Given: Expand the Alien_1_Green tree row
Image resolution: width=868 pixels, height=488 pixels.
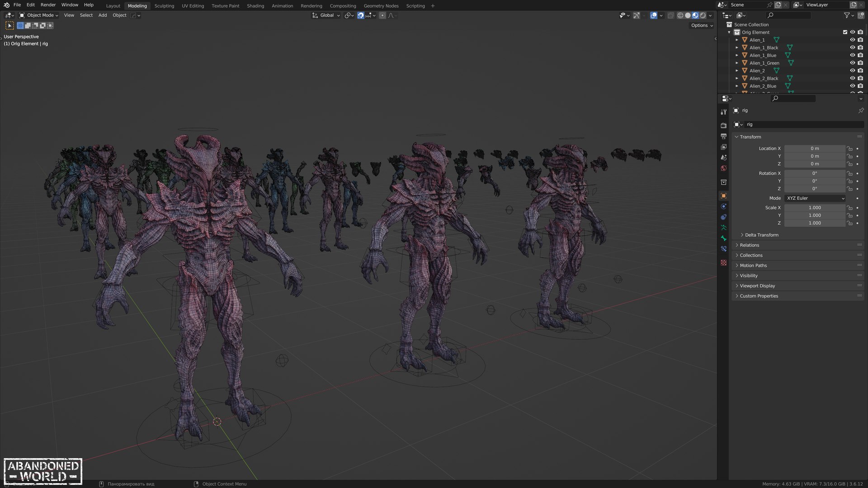Looking at the screenshot, I should coord(737,63).
